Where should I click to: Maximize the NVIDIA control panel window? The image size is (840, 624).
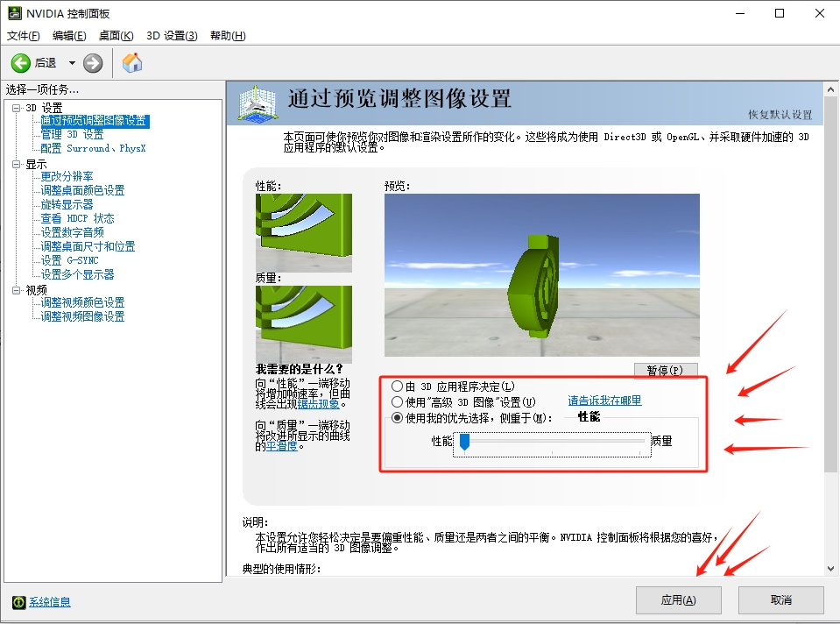click(x=780, y=13)
